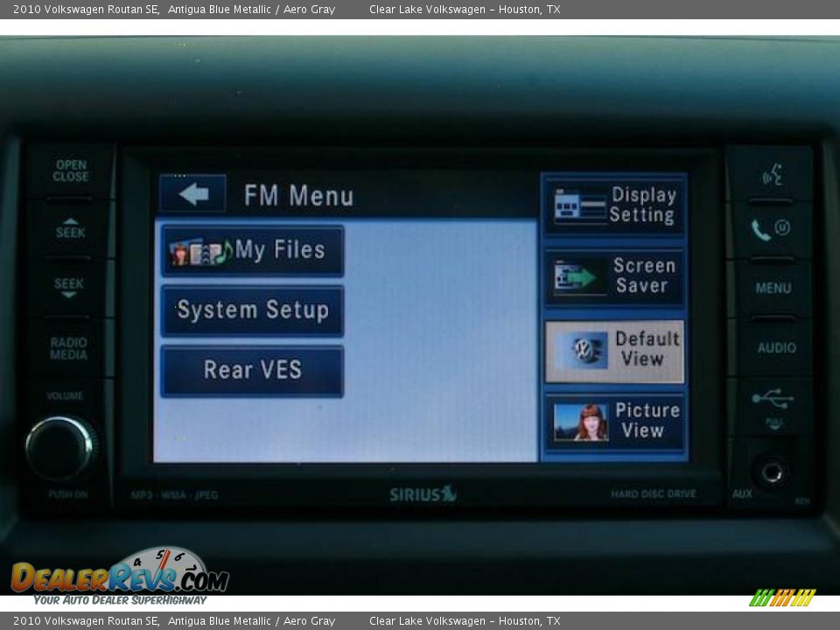Hit the SEEK up button
Image resolution: width=840 pixels, height=630 pixels.
tap(70, 228)
